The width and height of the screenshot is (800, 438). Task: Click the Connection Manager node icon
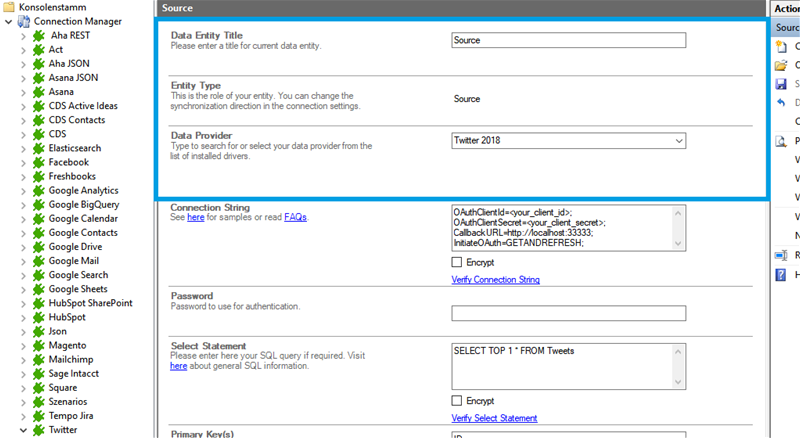[23, 21]
